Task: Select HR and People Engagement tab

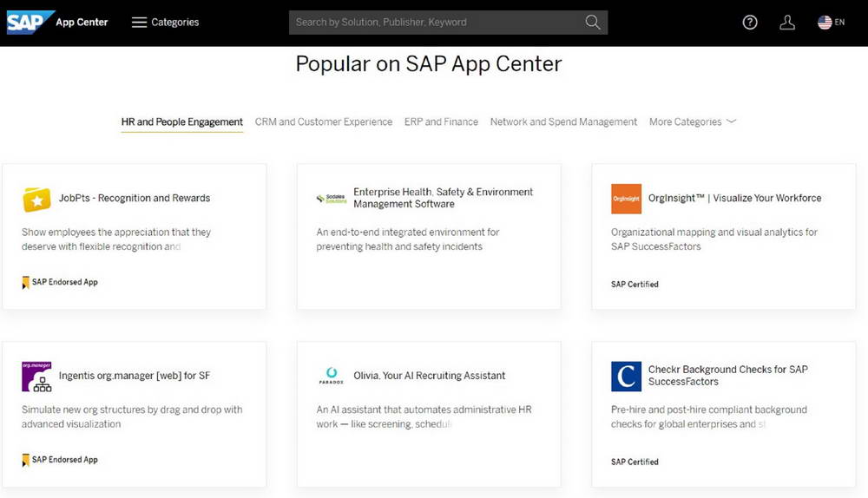Action: tap(182, 122)
